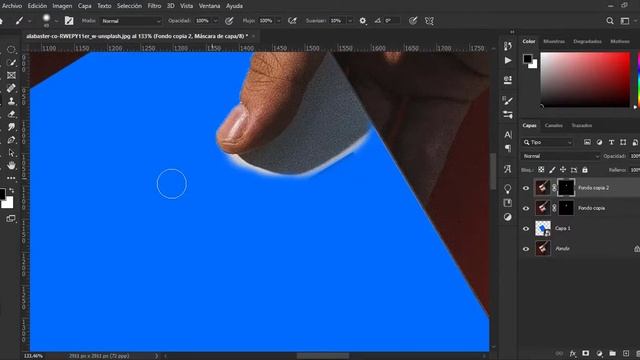This screenshot has height=360, width=640.
Task: Open layer blend mode Normal dropdown
Action: tap(560, 156)
